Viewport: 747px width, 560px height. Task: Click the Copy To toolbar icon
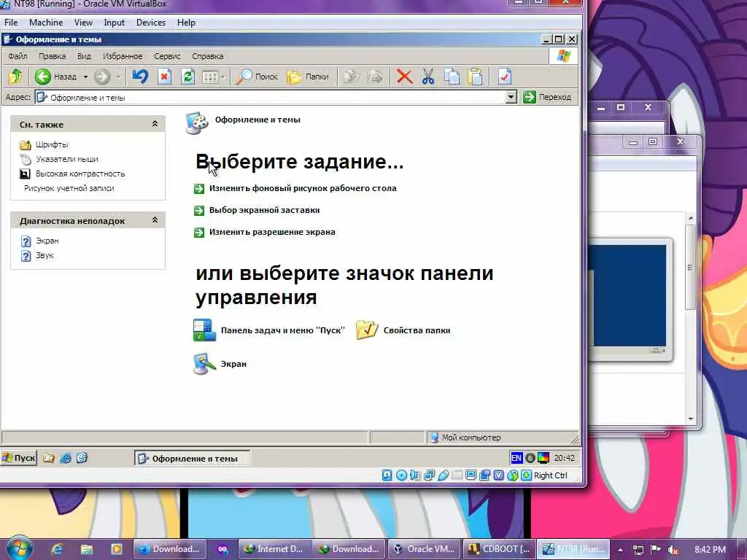click(x=376, y=76)
